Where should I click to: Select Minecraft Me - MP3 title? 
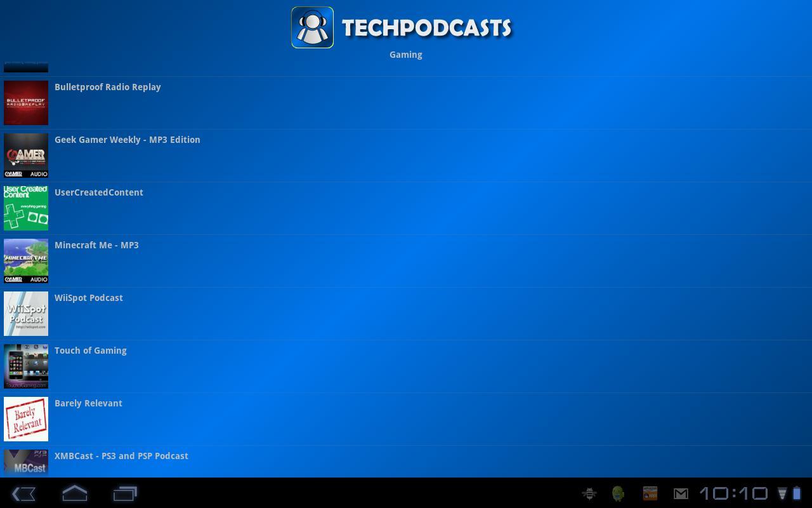click(x=96, y=245)
